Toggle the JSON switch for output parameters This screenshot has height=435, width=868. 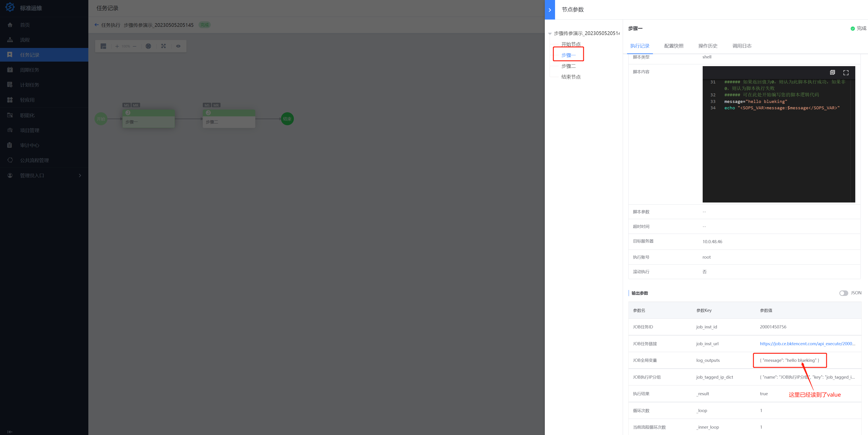843,293
